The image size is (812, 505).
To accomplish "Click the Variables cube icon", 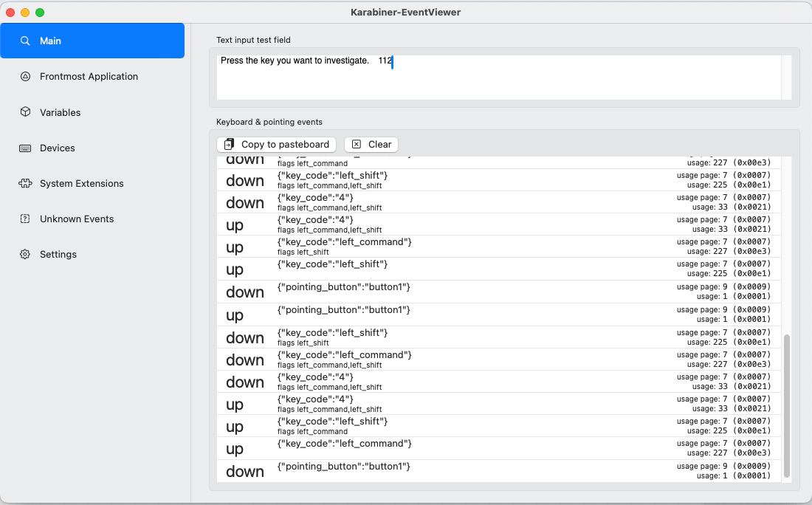I will [x=25, y=112].
